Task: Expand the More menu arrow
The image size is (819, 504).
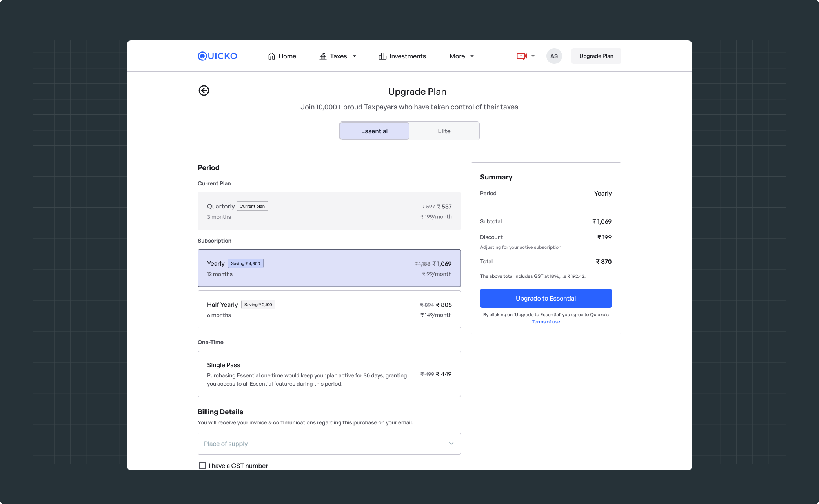Action: point(472,56)
